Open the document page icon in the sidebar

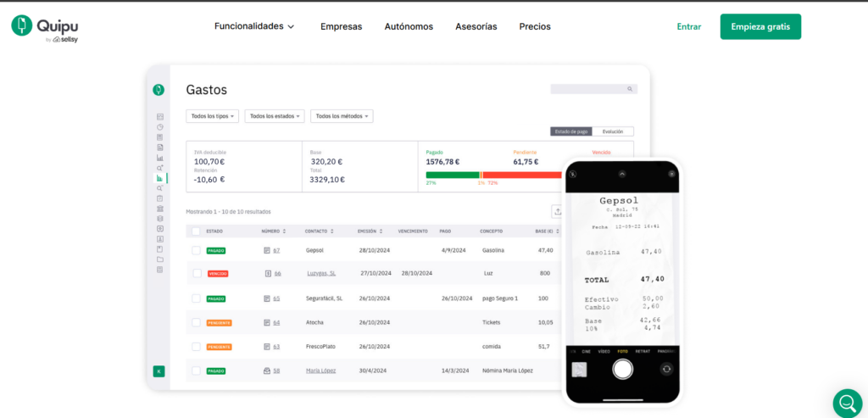[x=160, y=148]
